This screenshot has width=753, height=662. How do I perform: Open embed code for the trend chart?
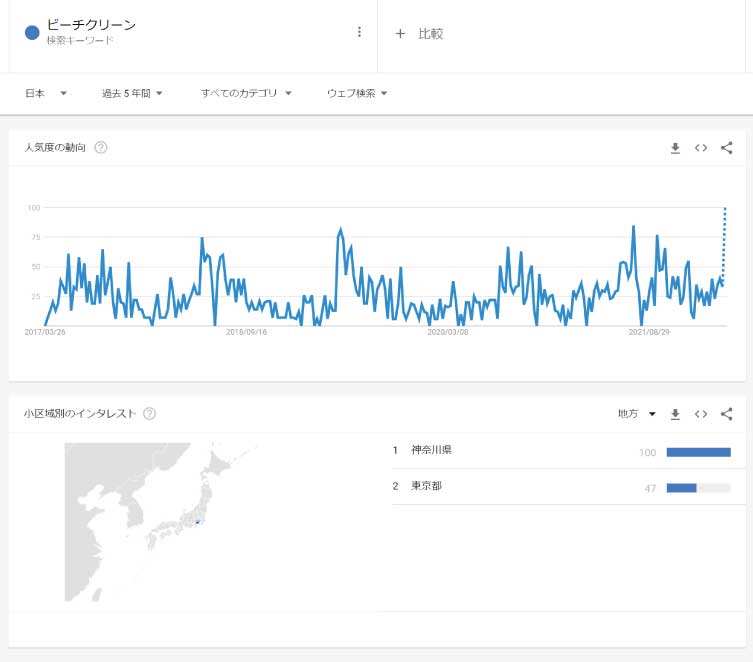(x=701, y=148)
